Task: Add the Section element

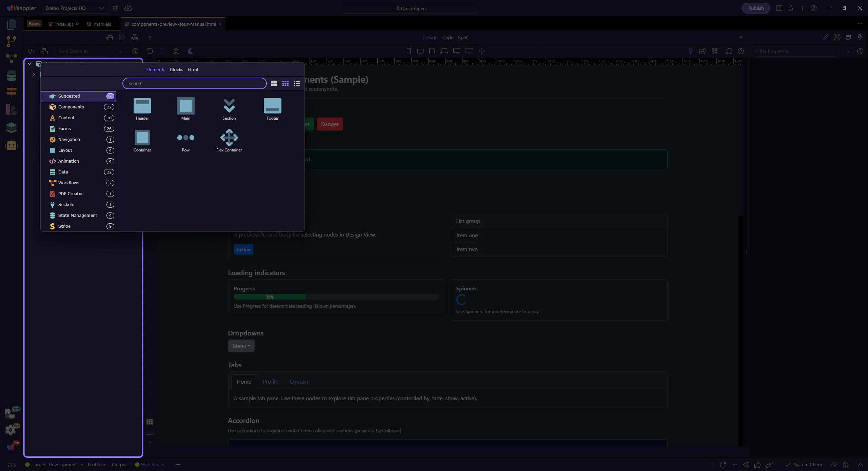Action: (x=229, y=106)
